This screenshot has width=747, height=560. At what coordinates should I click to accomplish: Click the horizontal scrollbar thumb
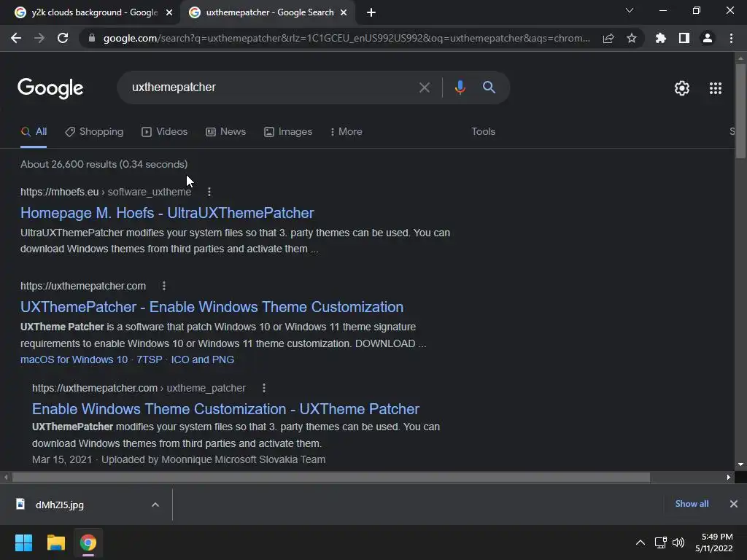[x=331, y=477]
